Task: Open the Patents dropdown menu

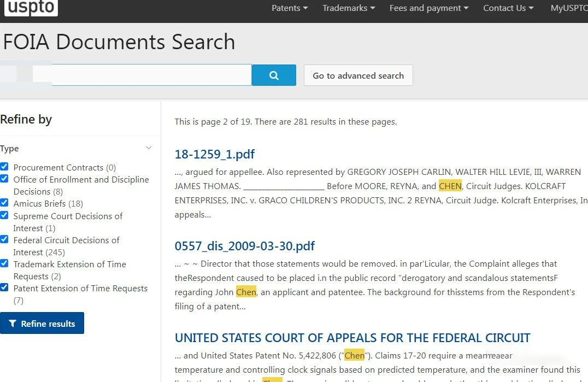Action: click(290, 8)
